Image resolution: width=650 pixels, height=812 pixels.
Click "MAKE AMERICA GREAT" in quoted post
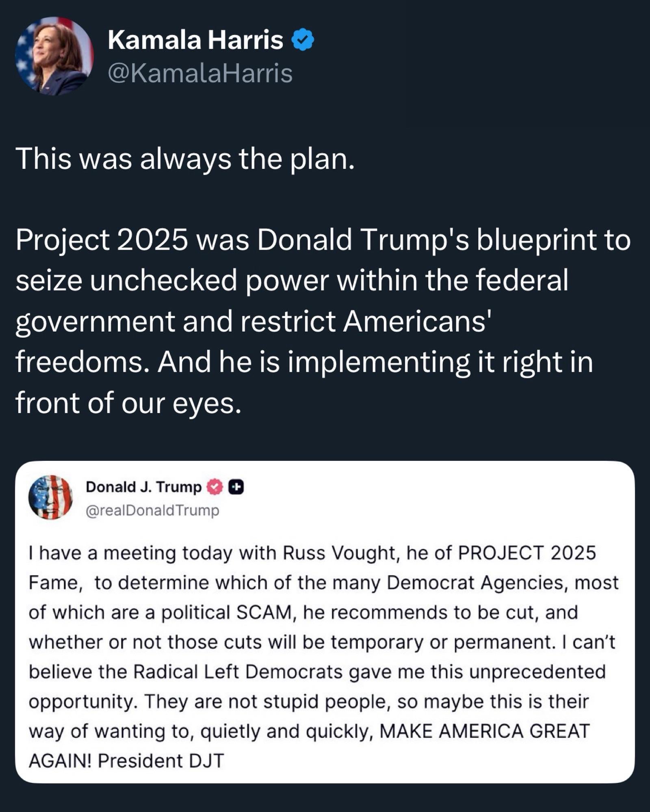(484, 731)
